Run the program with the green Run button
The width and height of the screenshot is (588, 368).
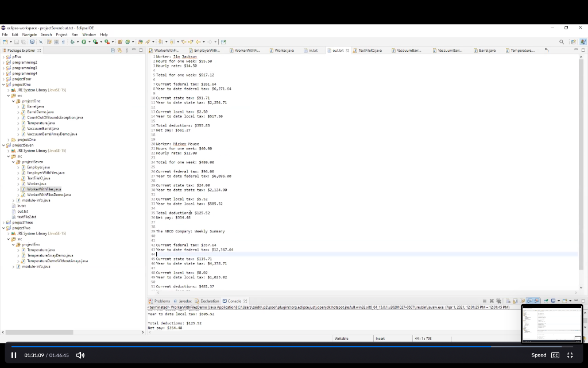point(84,42)
